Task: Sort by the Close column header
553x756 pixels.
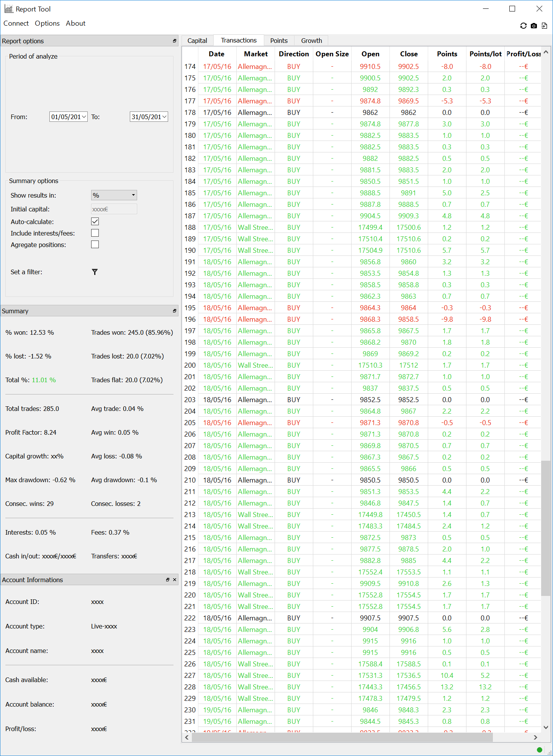Action: (409, 54)
